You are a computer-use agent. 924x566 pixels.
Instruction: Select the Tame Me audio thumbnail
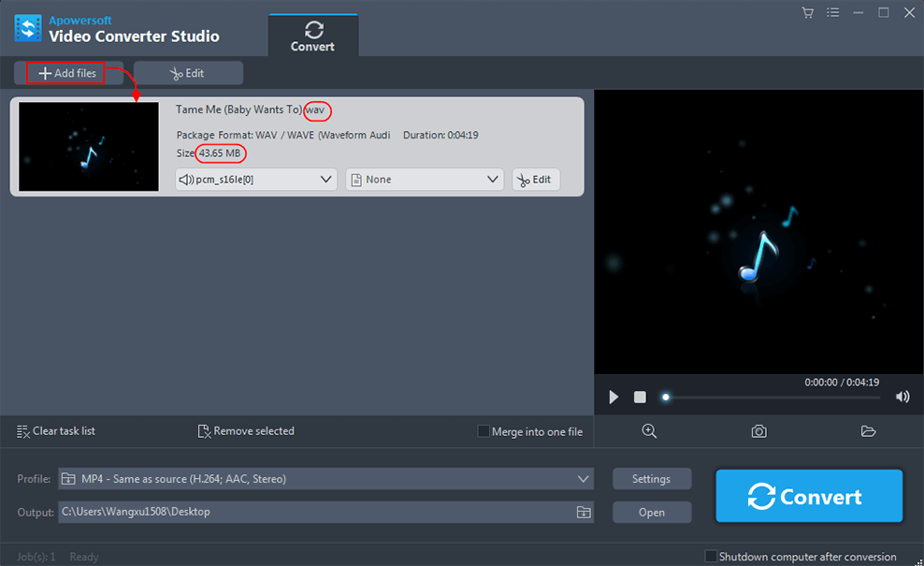[89, 147]
